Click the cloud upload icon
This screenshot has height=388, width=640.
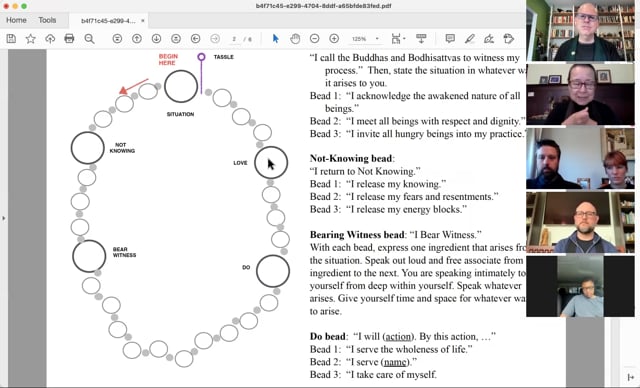pyautogui.click(x=50, y=39)
